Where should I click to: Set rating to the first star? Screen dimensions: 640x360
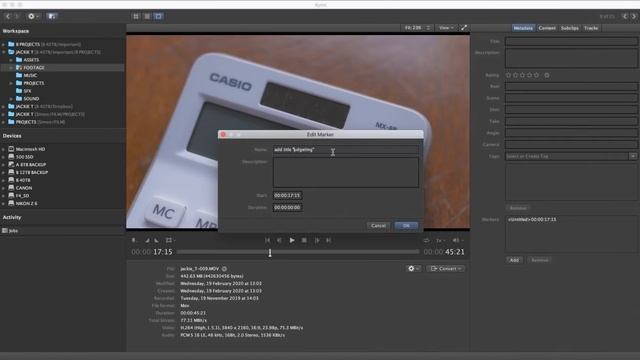pyautogui.click(x=508, y=75)
